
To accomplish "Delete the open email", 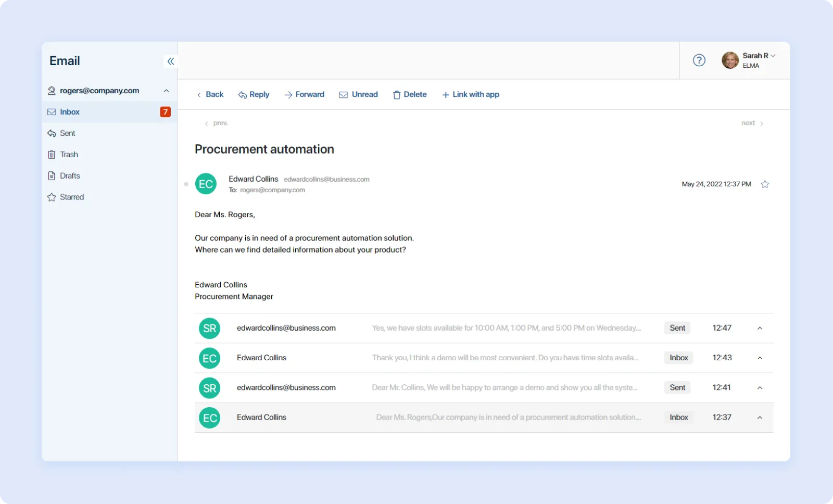I will 409,95.
